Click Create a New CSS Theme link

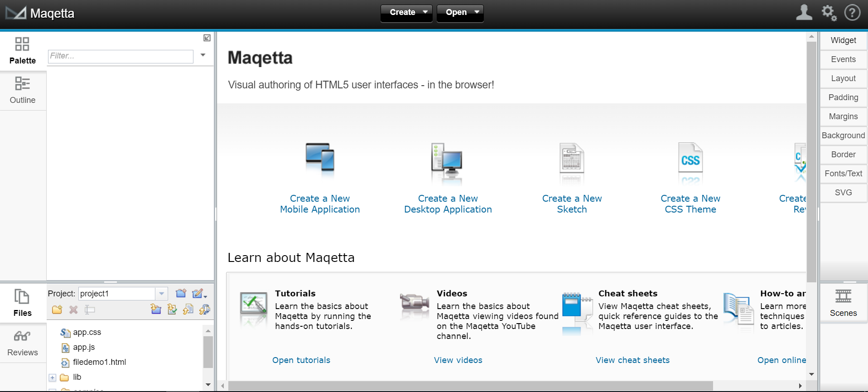pos(690,204)
